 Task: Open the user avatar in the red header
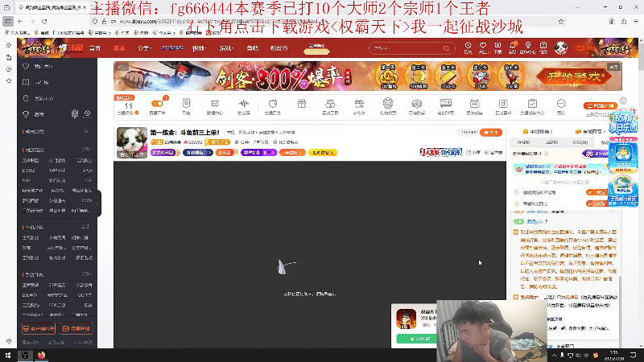[560, 48]
